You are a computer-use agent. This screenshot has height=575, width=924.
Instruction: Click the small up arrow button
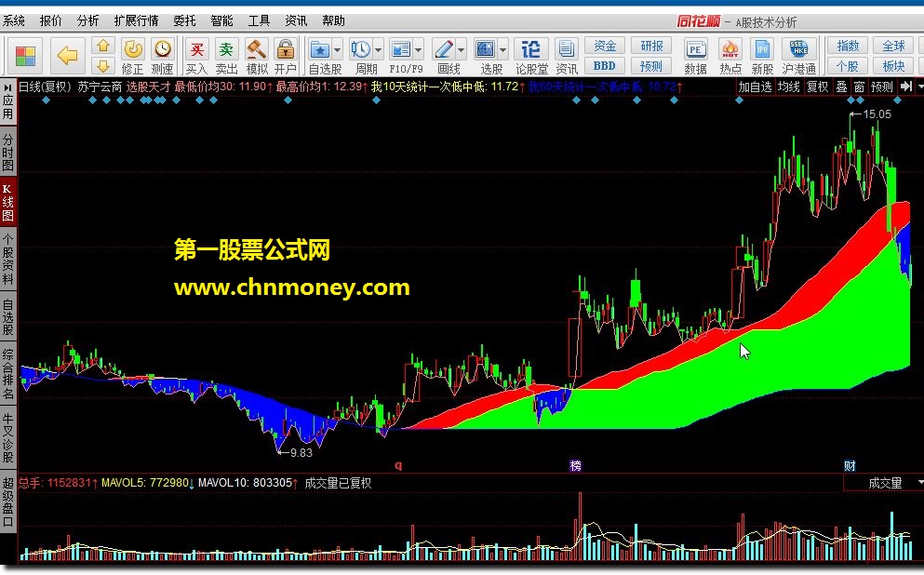pos(103,46)
